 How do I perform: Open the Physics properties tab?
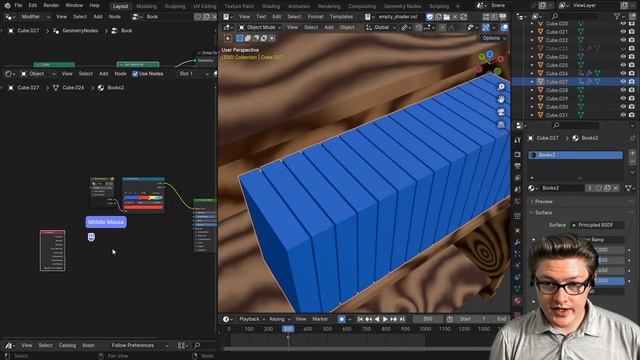click(518, 265)
